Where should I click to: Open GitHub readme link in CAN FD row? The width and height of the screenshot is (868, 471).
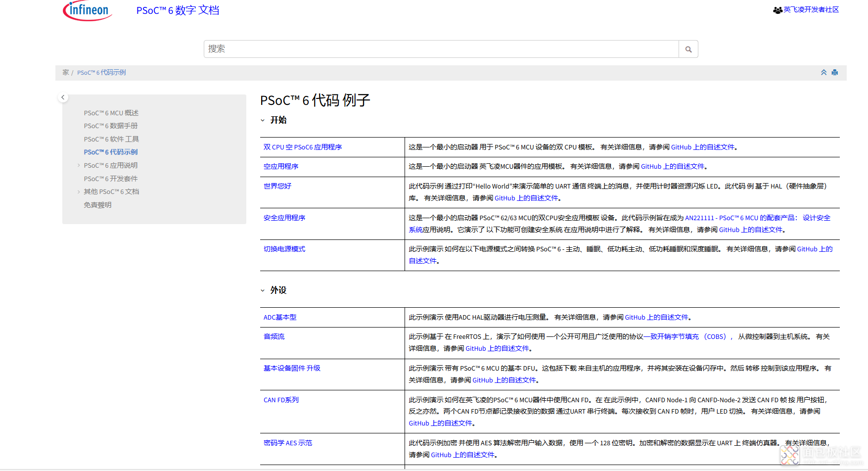tap(440, 423)
